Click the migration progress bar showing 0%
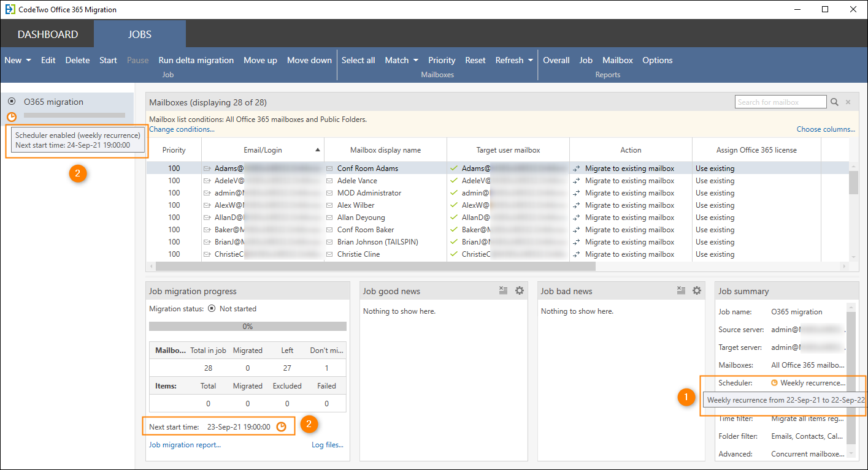 pyautogui.click(x=247, y=326)
